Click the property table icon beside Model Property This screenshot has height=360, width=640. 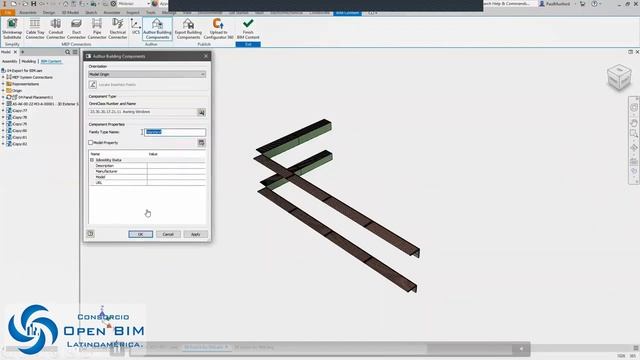[x=201, y=142]
